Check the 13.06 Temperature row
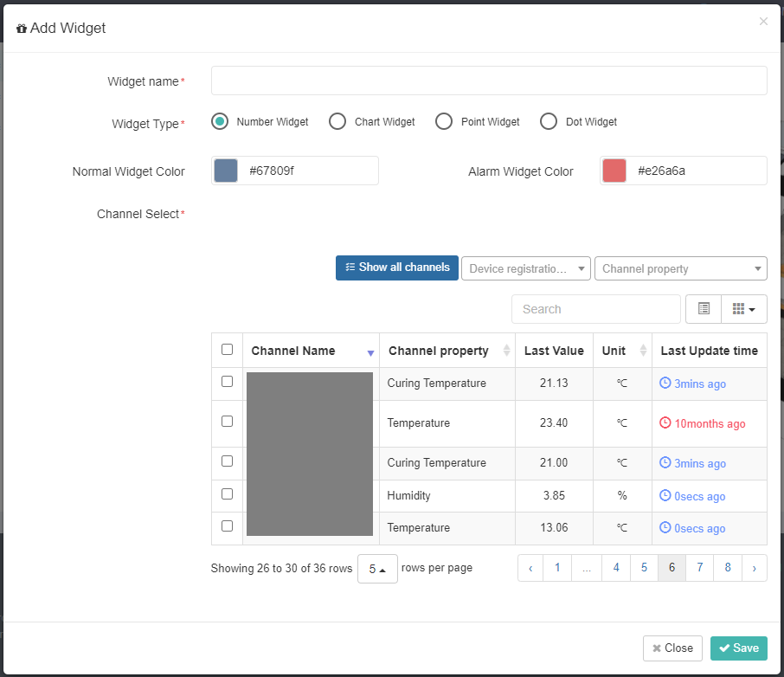This screenshot has height=677, width=784. point(227,525)
